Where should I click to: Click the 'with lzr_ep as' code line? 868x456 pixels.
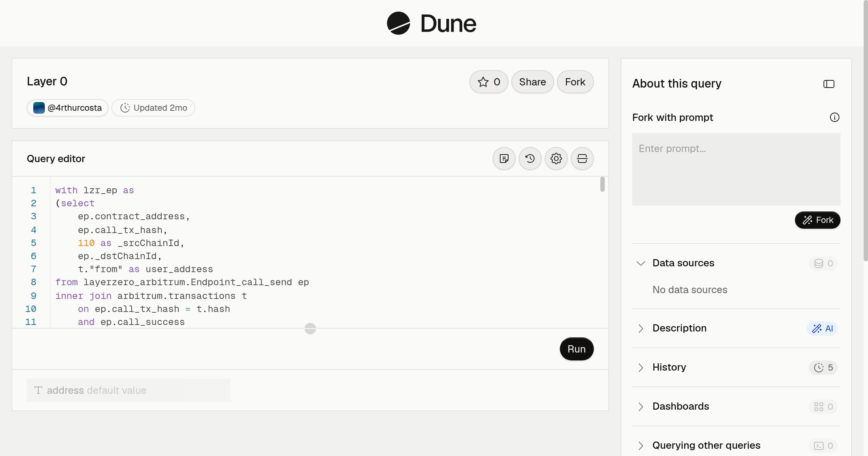click(x=94, y=190)
